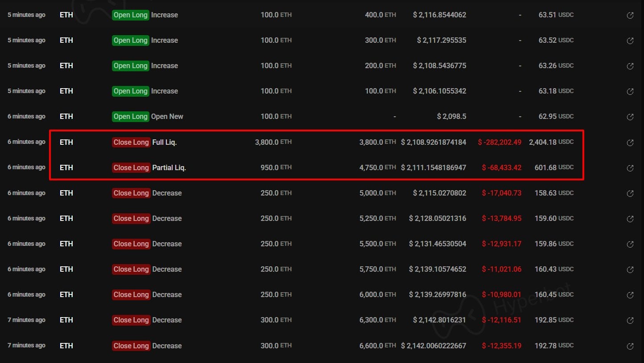Click the price $2,142.8016231
This screenshot has width=644, height=363.
pos(440,320)
